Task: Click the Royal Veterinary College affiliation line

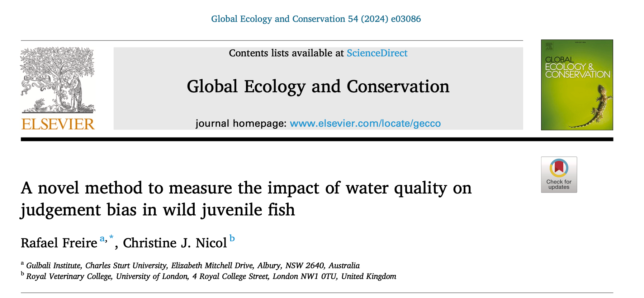Action: 211,276
